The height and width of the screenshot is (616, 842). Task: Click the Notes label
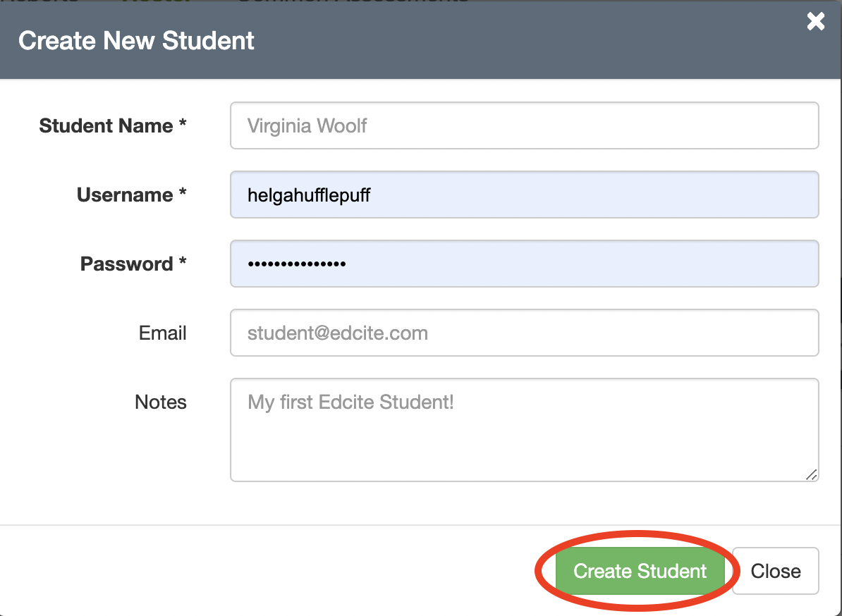[x=161, y=402]
